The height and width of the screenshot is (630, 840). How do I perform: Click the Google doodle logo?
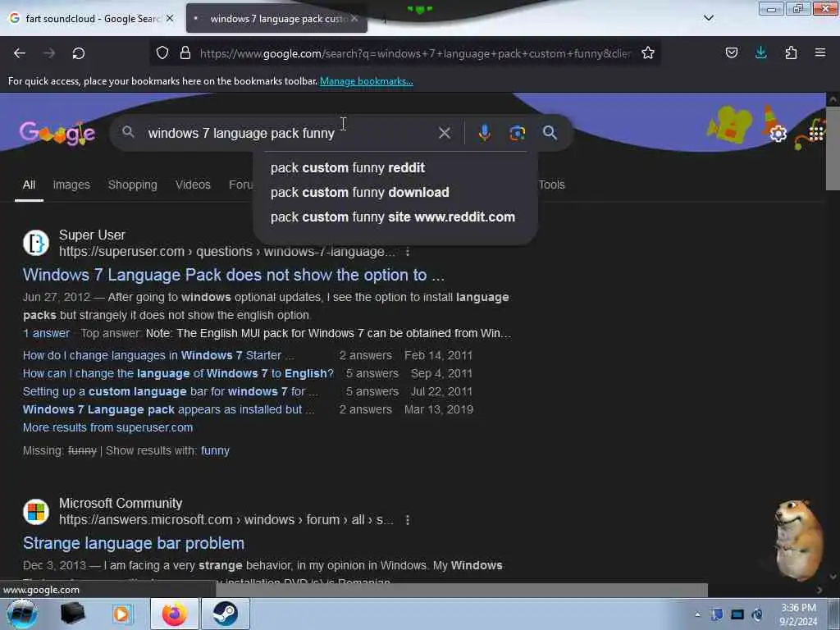pos(57,133)
